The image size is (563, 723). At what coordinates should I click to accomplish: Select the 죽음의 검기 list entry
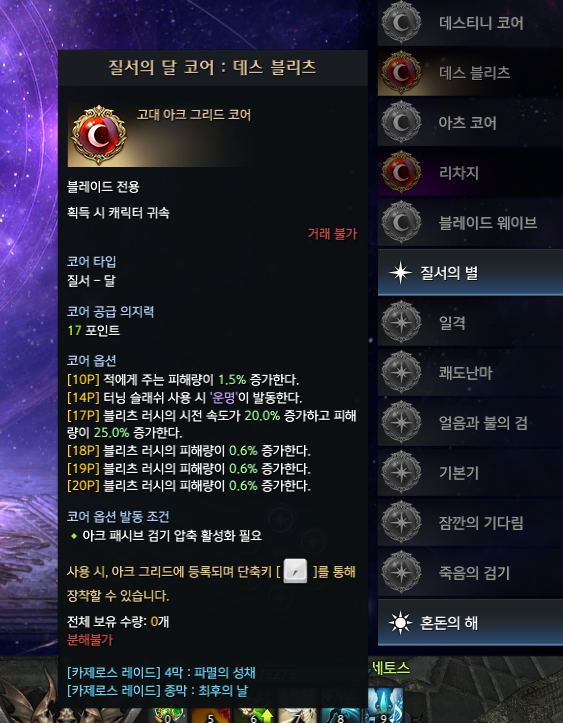[x=470, y=573]
